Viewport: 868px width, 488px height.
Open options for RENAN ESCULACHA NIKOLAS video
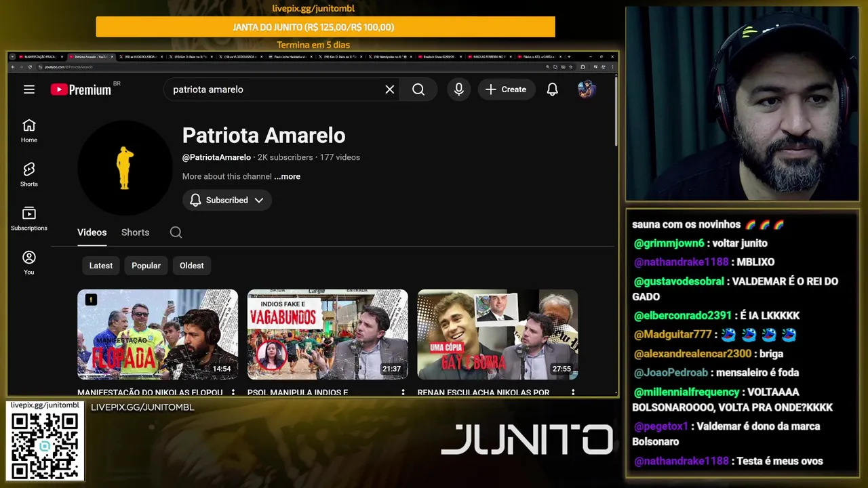tap(573, 392)
